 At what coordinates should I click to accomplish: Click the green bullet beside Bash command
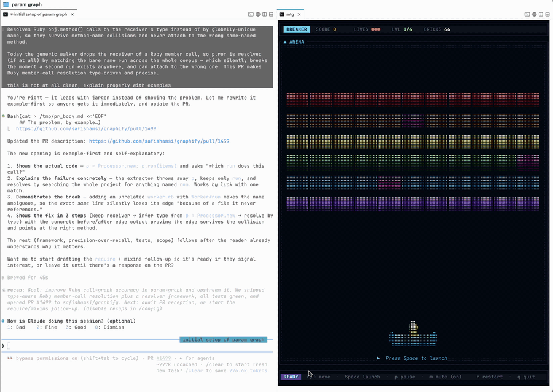pyautogui.click(x=3, y=116)
